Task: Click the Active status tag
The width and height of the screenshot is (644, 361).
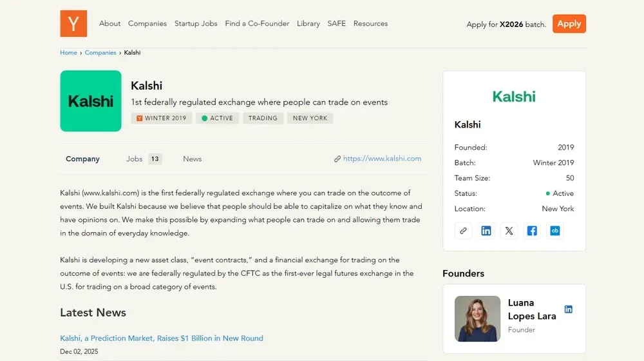Action: tap(217, 118)
